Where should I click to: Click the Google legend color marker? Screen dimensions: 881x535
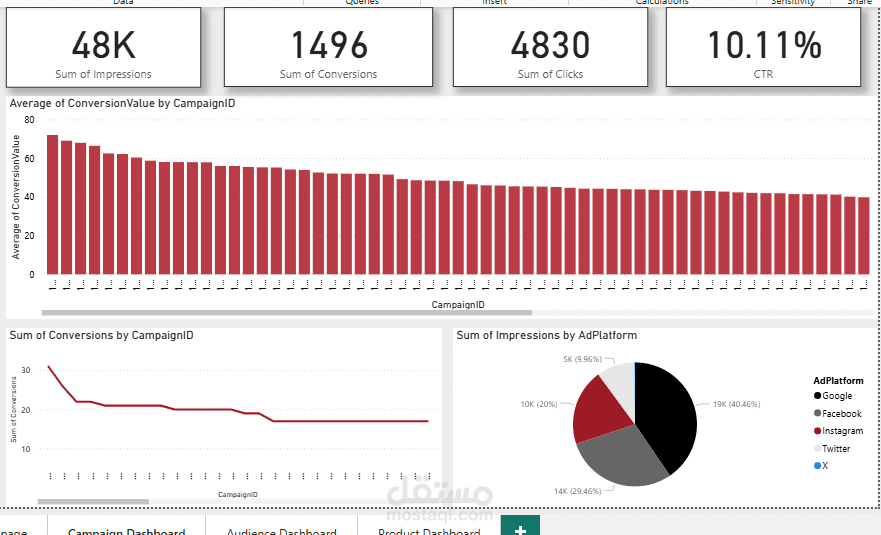point(818,396)
